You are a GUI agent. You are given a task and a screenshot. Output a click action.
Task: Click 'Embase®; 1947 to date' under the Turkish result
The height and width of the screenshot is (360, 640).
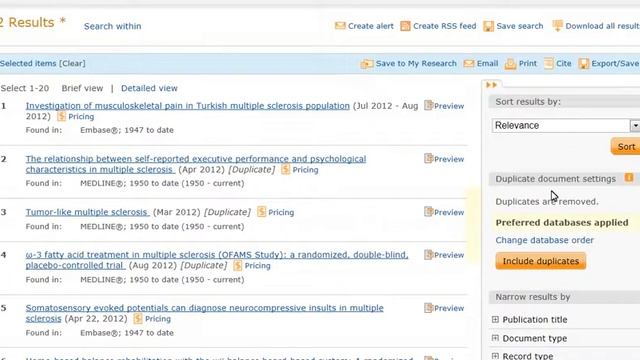click(127, 130)
